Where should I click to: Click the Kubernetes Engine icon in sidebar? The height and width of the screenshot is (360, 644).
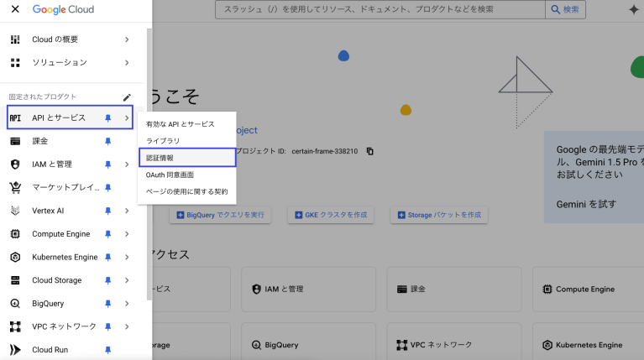pos(15,257)
